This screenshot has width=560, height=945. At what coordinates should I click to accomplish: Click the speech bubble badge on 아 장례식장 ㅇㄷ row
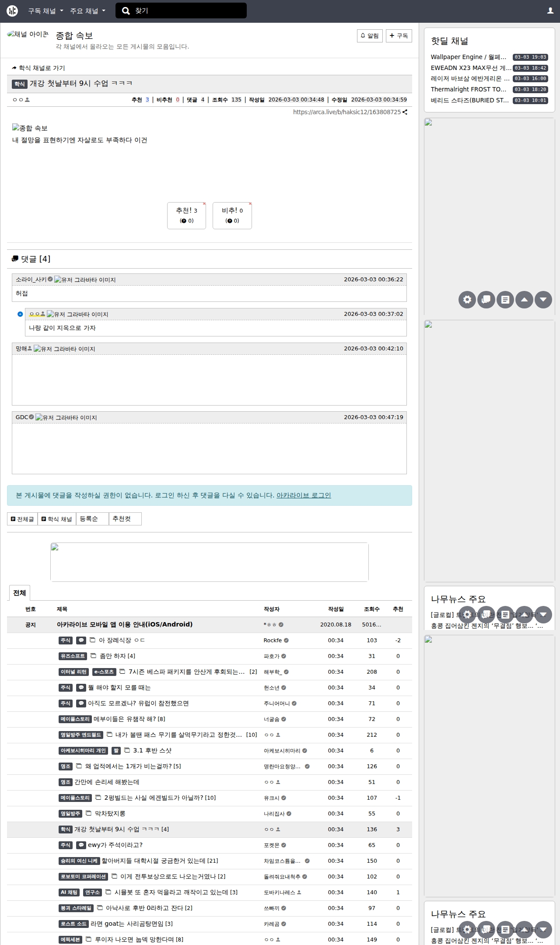point(81,640)
